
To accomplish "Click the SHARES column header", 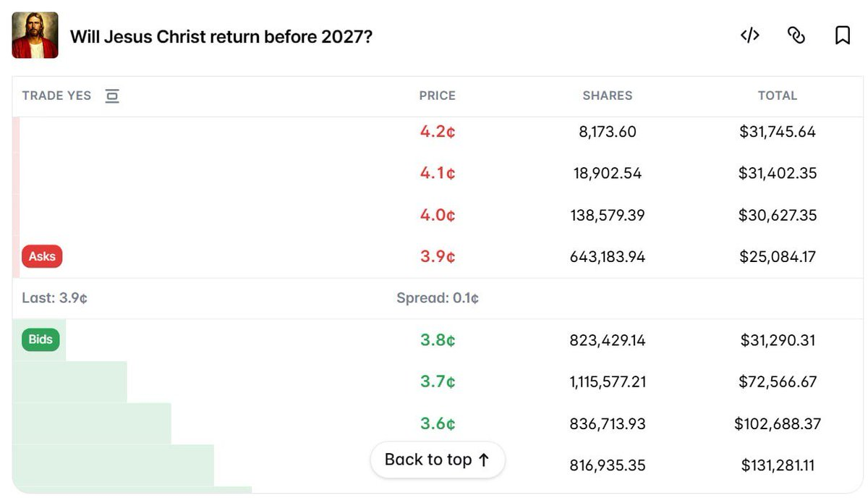I will click(607, 96).
